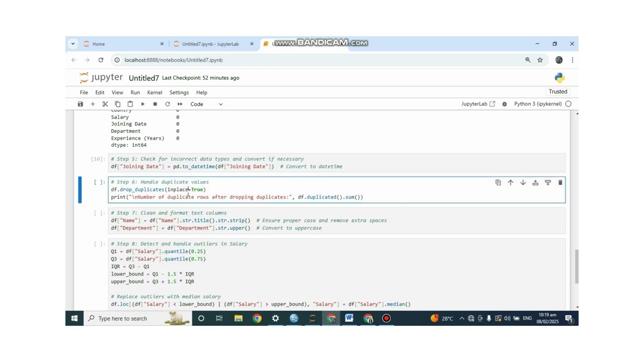Switch to the Home browser tab
Screen dimensions: 644x362
coord(123,44)
